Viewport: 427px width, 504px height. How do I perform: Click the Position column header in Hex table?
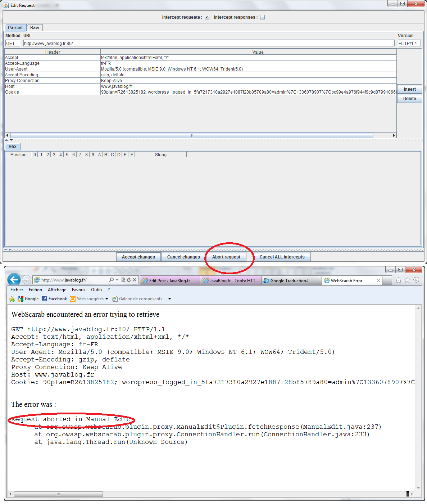18,155
